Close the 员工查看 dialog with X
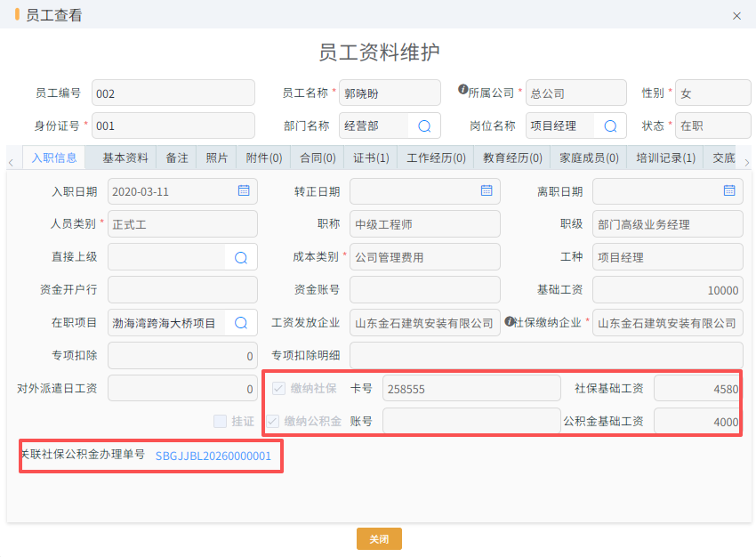The image size is (756, 557). click(x=736, y=16)
